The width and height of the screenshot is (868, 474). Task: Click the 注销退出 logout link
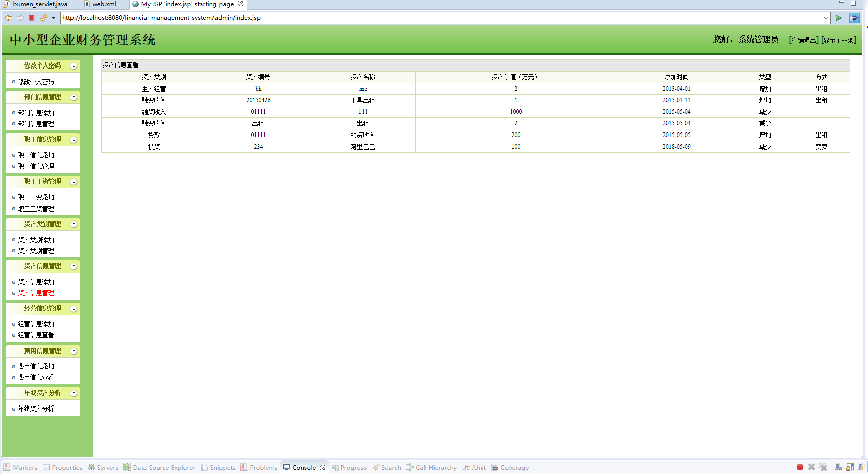804,40
